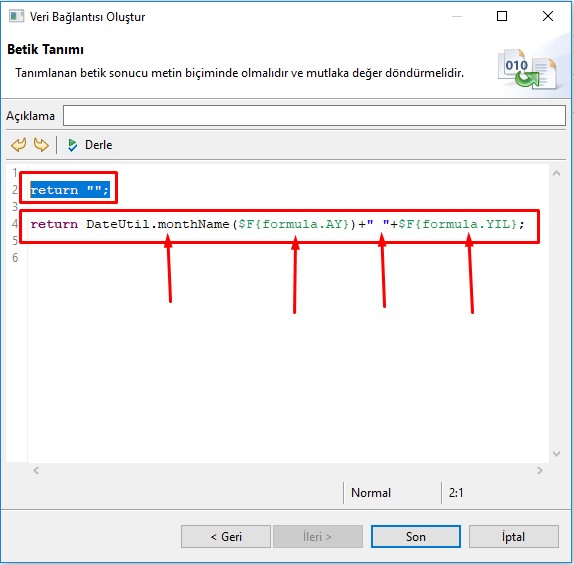Go back with the Geri button

226,537
